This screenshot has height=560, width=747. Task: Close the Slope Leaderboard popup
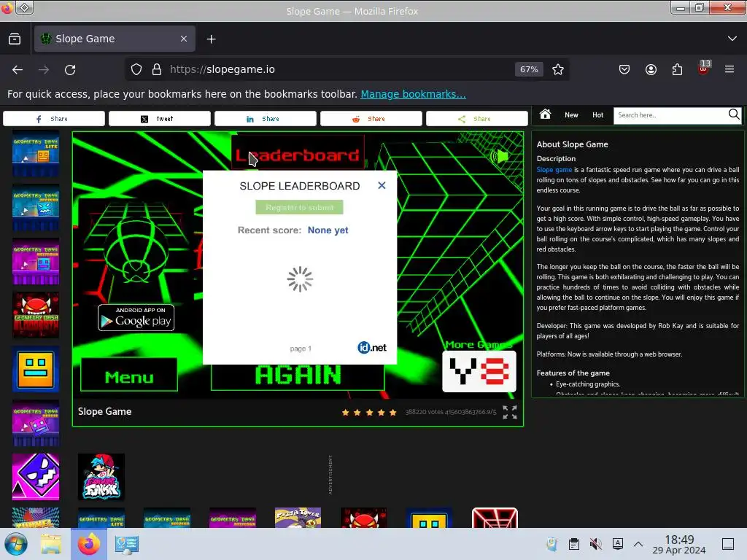click(x=382, y=186)
